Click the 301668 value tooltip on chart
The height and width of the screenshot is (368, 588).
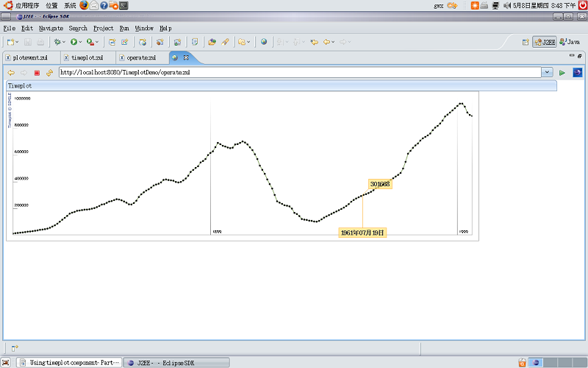coord(380,184)
